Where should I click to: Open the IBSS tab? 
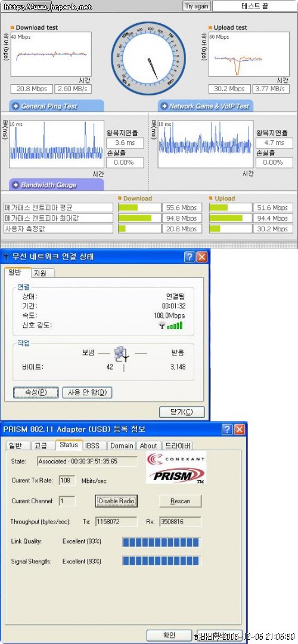pyautogui.click(x=95, y=445)
